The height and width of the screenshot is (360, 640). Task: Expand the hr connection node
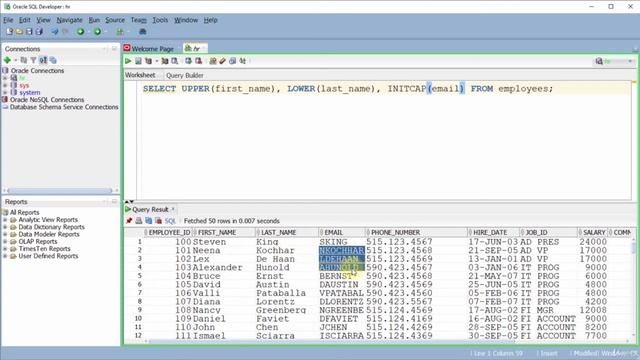[5, 78]
